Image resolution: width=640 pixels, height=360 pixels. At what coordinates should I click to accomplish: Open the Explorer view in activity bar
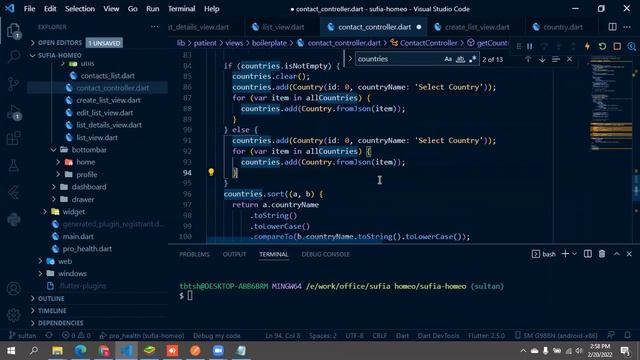[x=13, y=31]
